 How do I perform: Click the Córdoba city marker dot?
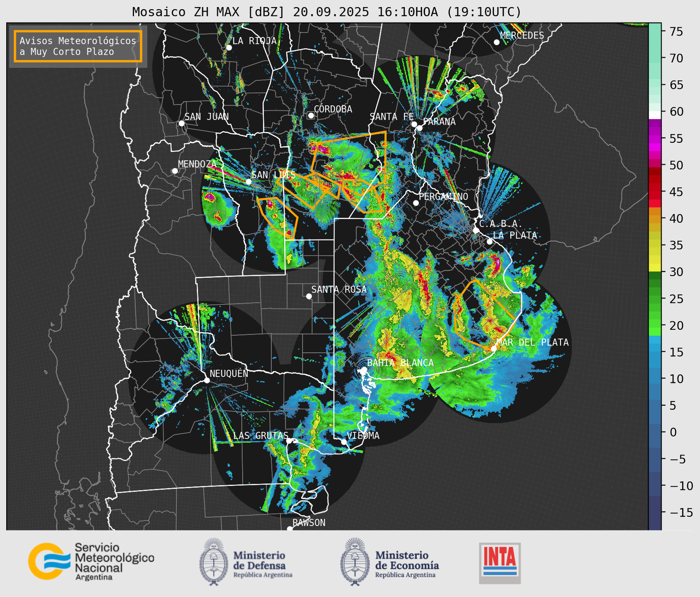coord(311,115)
